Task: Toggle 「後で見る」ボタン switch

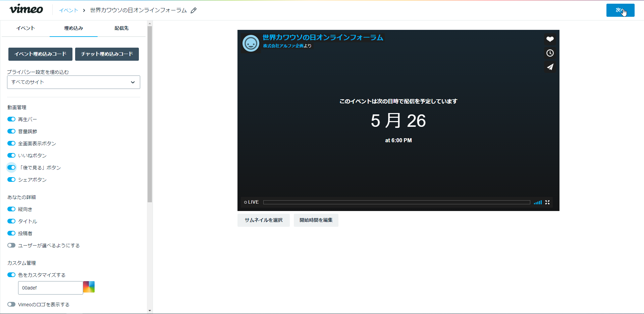Action: [x=11, y=167]
